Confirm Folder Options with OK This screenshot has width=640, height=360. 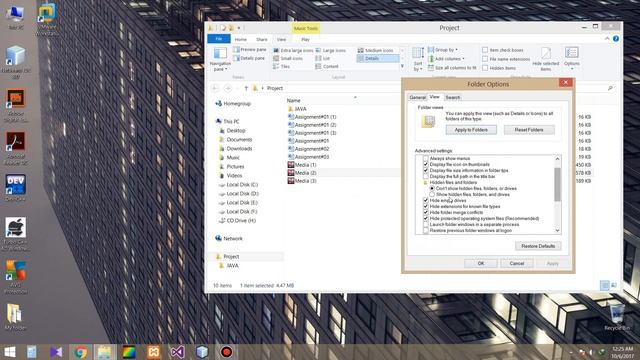pyautogui.click(x=481, y=264)
